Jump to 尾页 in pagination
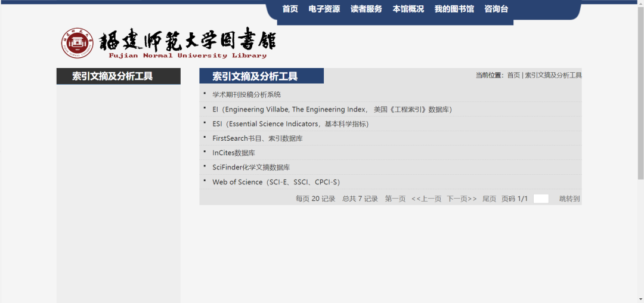This screenshot has width=644, height=303. point(489,199)
